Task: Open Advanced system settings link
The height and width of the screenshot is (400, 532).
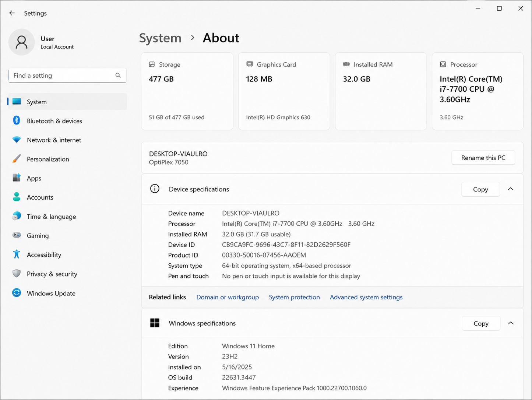Action: (366, 297)
